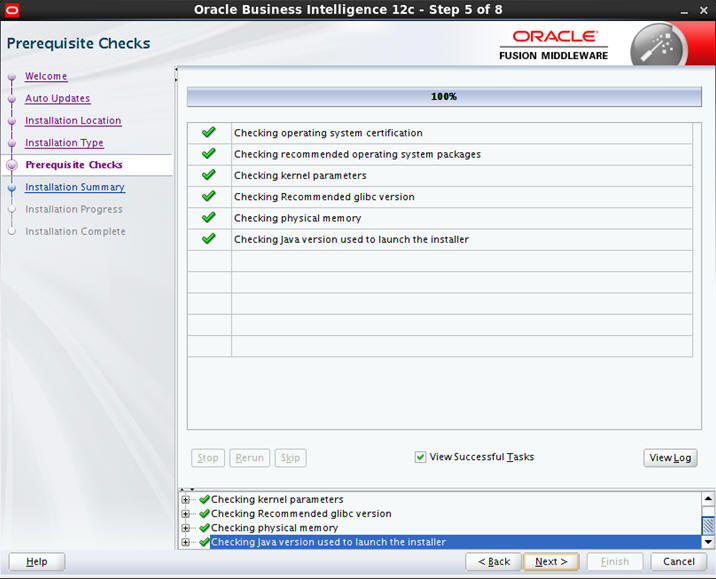This screenshot has width=716, height=579.
Task: Open Auto Updates step link
Action: point(58,98)
